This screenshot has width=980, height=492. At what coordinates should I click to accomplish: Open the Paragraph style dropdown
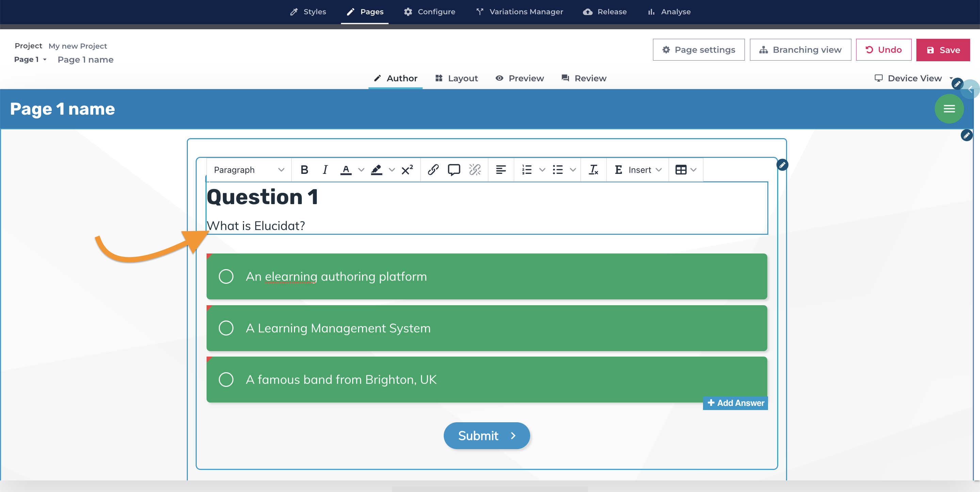coord(249,170)
